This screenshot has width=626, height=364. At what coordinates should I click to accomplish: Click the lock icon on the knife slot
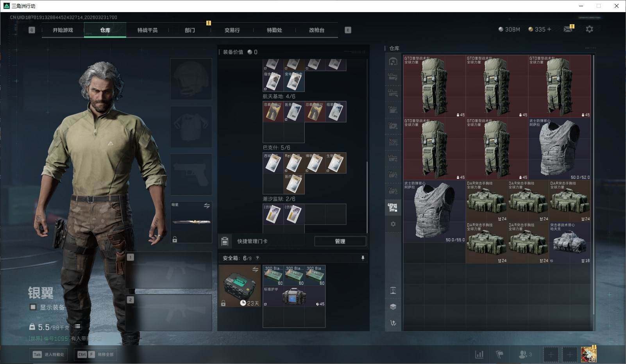(x=175, y=239)
